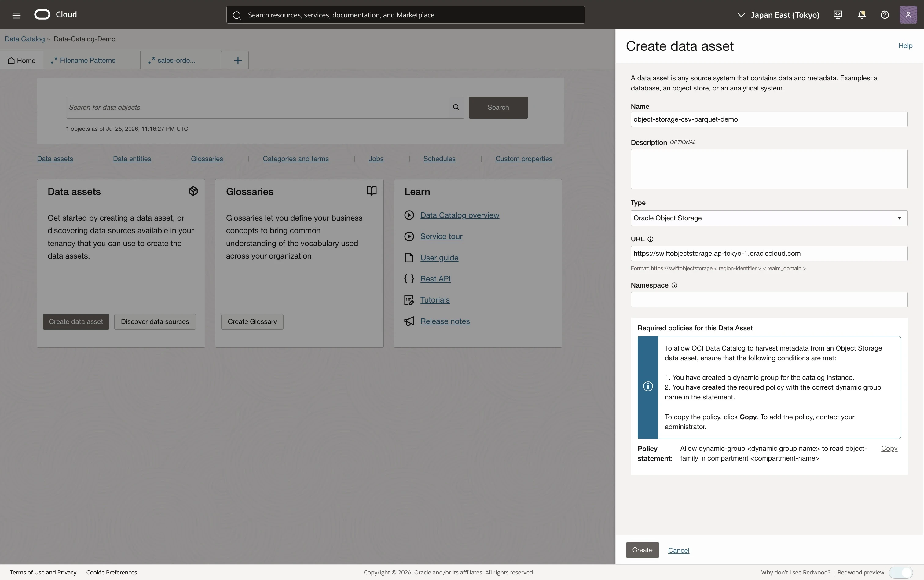Copy the policy statement

click(x=889, y=448)
